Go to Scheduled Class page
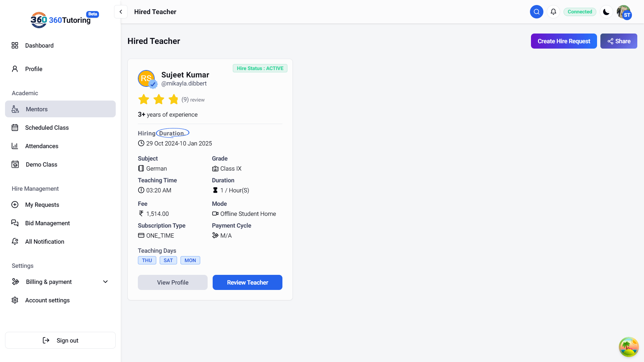This screenshot has width=644, height=362. click(47, 127)
